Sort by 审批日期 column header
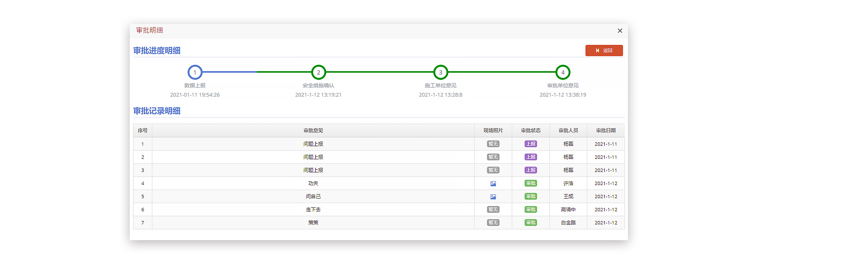The image size is (868, 265). (605, 130)
